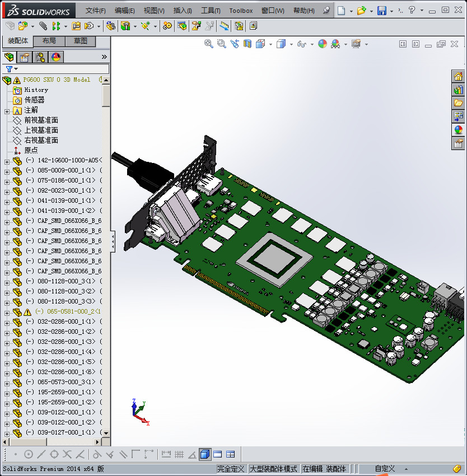Open the View Palette pane
This screenshot has width=467, height=476.
click(458, 116)
